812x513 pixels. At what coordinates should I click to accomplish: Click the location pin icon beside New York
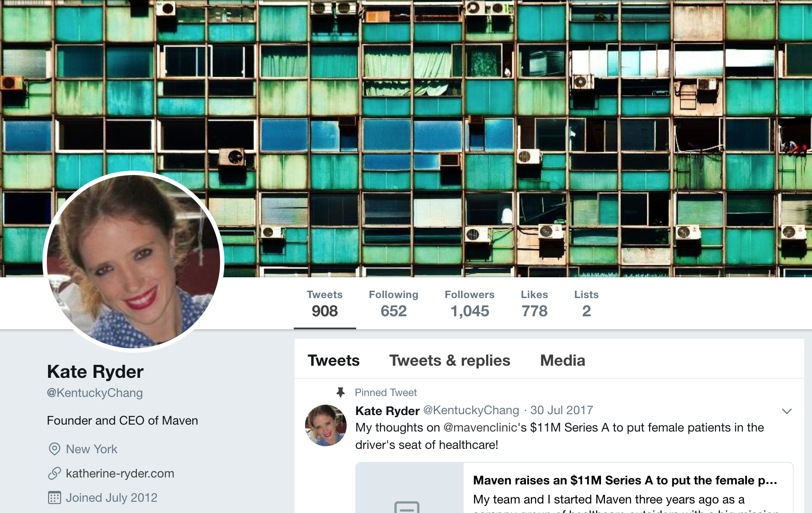tap(54, 449)
